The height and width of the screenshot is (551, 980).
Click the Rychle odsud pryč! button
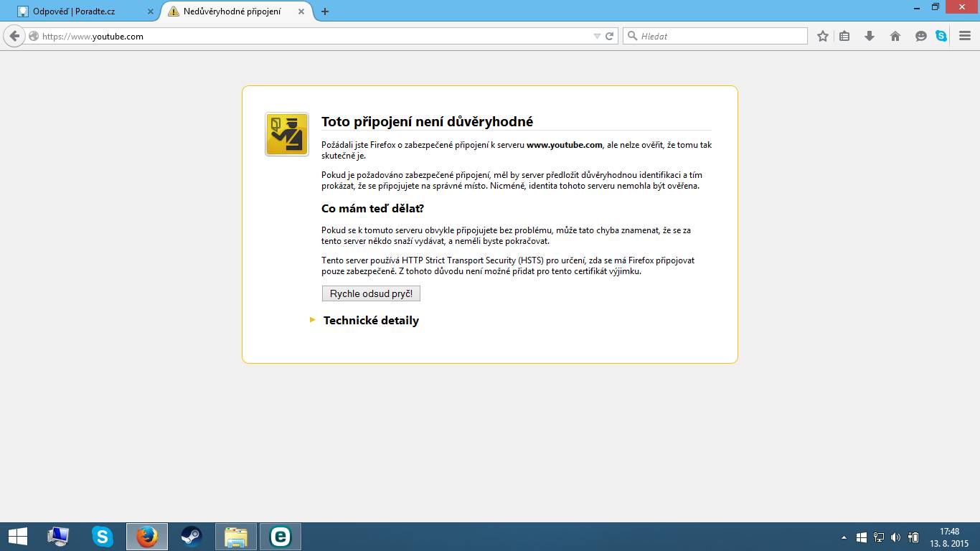pos(371,293)
